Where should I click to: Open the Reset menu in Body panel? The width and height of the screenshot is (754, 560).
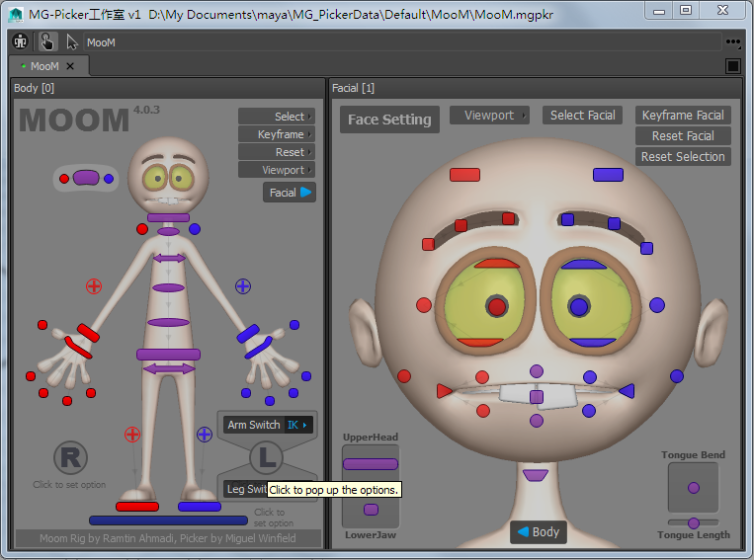(277, 152)
